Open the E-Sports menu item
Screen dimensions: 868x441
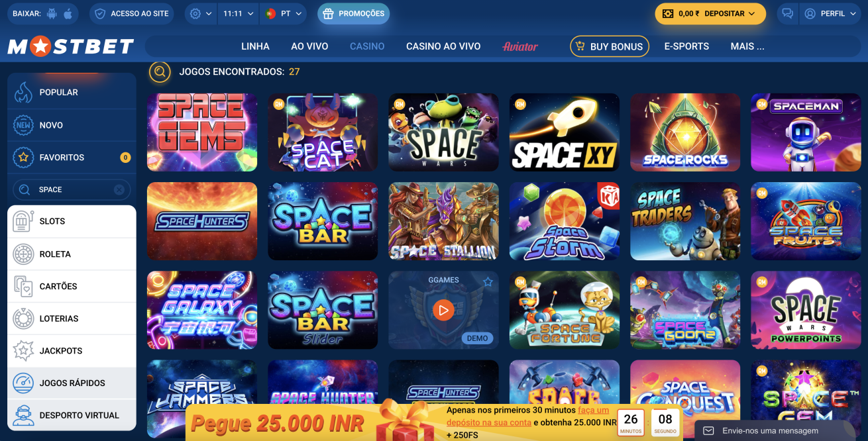[686, 46]
